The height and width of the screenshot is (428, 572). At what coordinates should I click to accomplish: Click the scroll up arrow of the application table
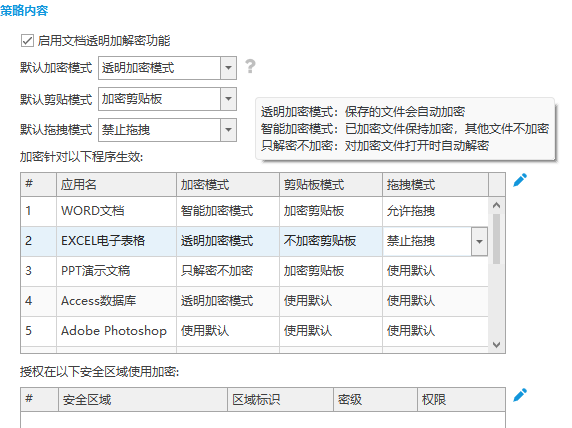(x=496, y=205)
